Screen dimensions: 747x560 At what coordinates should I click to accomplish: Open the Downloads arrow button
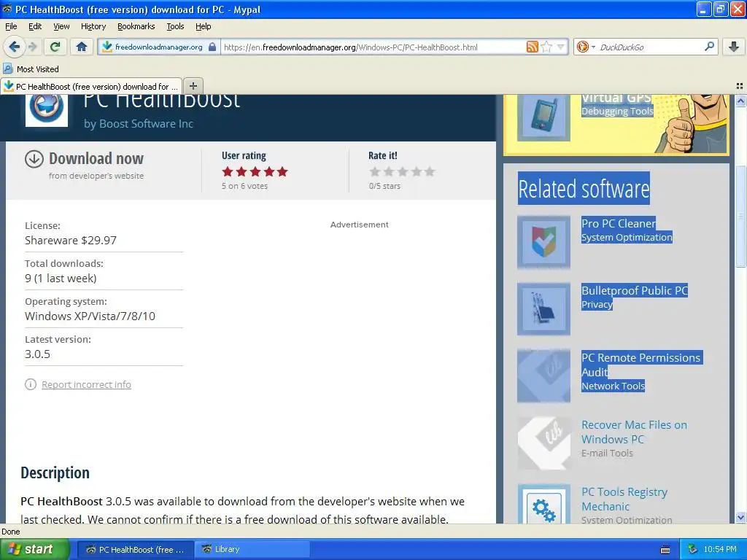tap(734, 47)
